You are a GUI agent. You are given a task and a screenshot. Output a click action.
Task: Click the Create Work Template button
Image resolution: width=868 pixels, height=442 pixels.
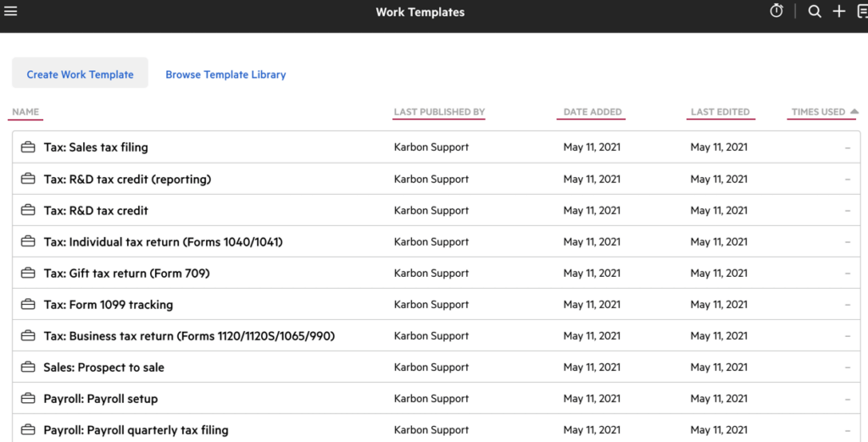coord(80,75)
